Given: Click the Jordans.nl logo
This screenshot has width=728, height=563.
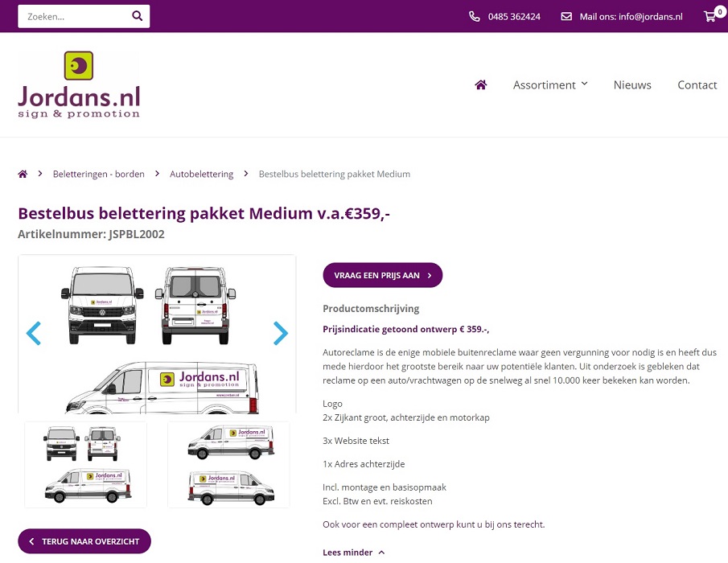Looking at the screenshot, I should pos(79,84).
